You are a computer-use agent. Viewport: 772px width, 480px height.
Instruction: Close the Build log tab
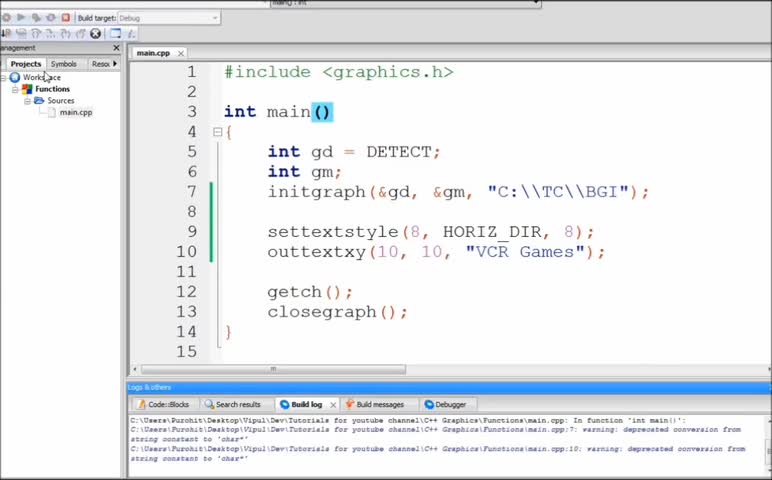(333, 405)
